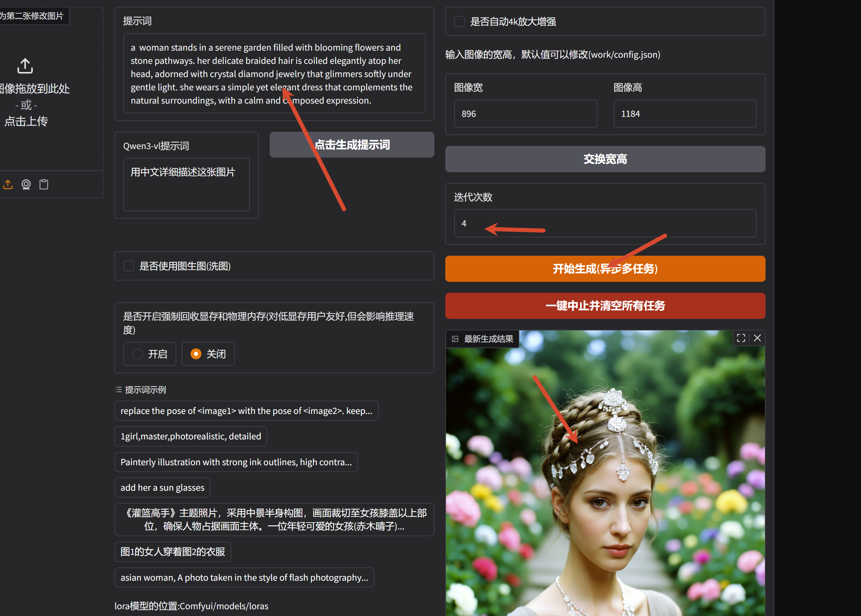Click the list icon beside 提示词示例

click(x=118, y=389)
